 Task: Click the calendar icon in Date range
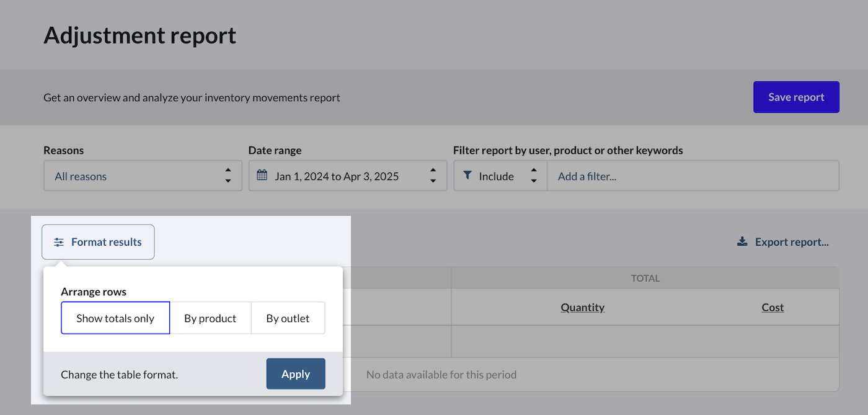tap(262, 176)
